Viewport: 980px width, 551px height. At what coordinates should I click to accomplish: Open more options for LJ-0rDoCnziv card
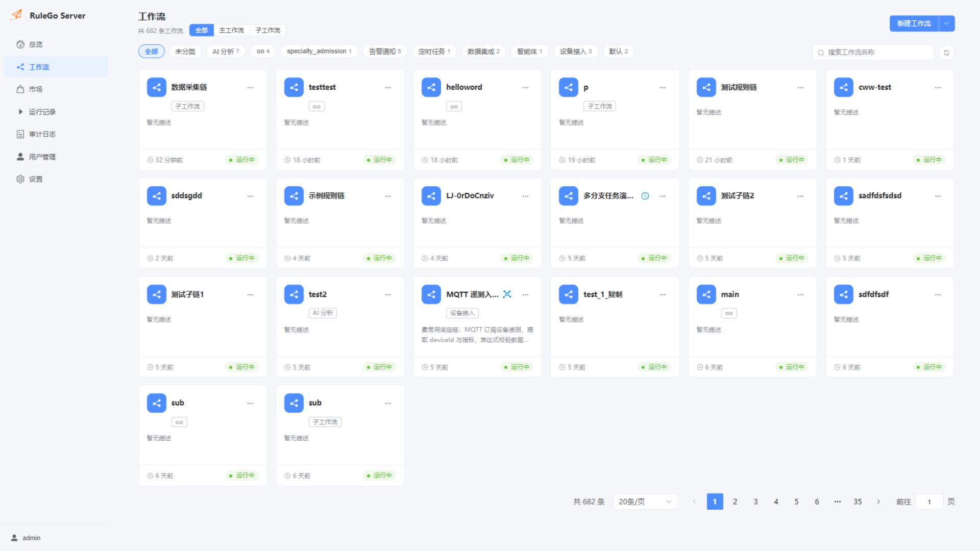click(525, 196)
